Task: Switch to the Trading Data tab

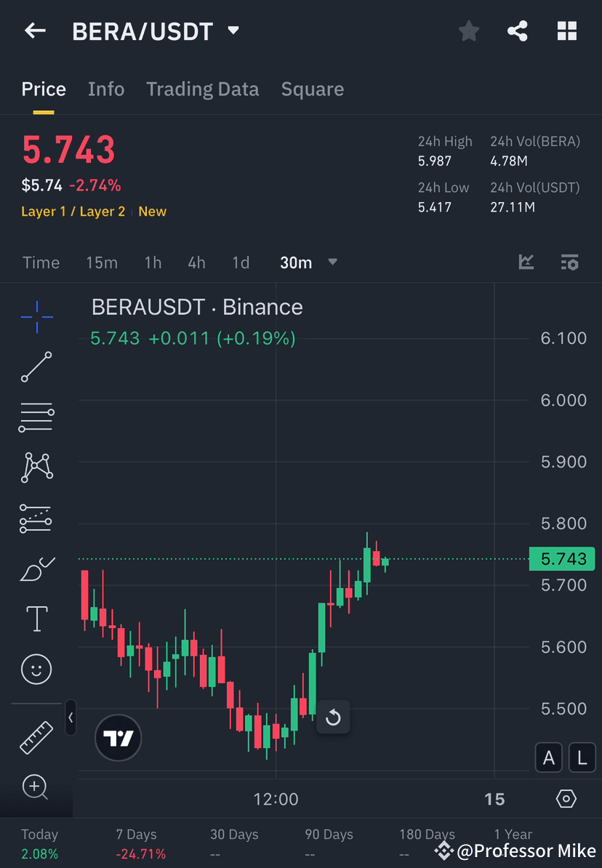Action: 202,89
